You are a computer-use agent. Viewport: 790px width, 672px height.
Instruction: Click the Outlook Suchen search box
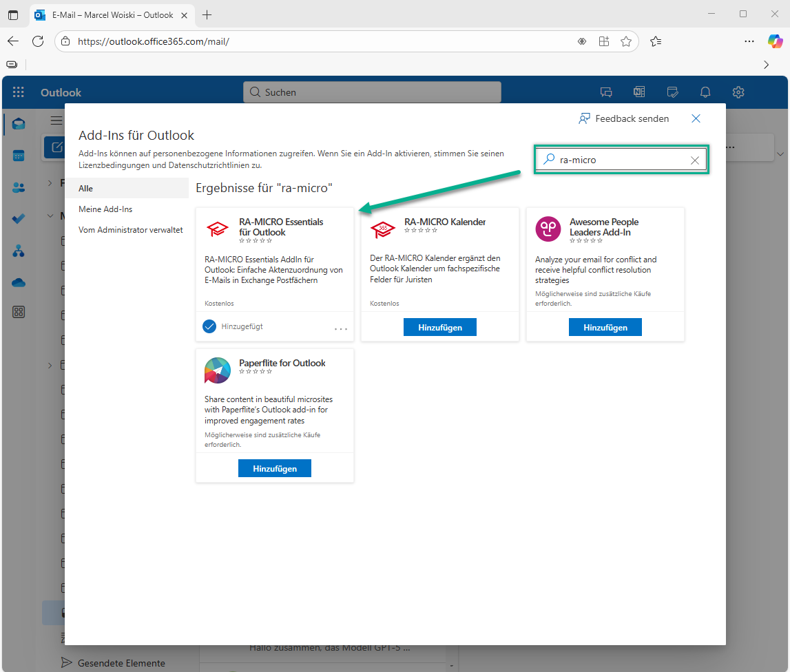[372, 92]
